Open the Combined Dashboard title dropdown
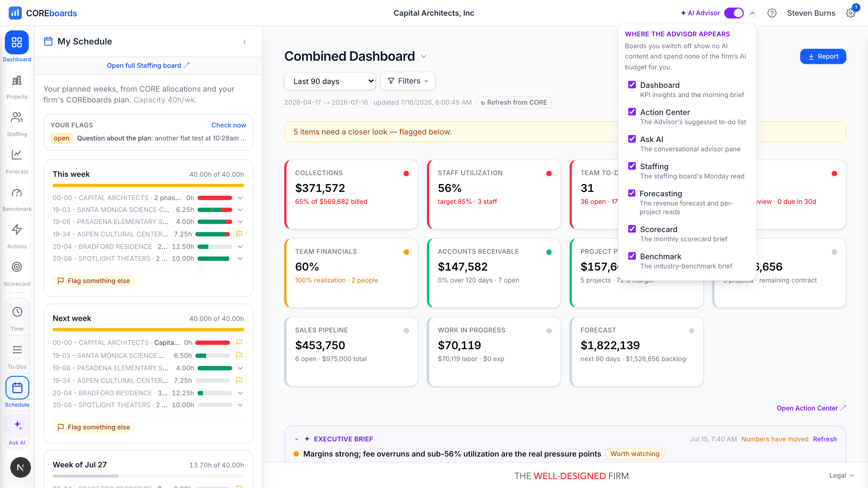The image size is (868, 488). click(x=424, y=57)
